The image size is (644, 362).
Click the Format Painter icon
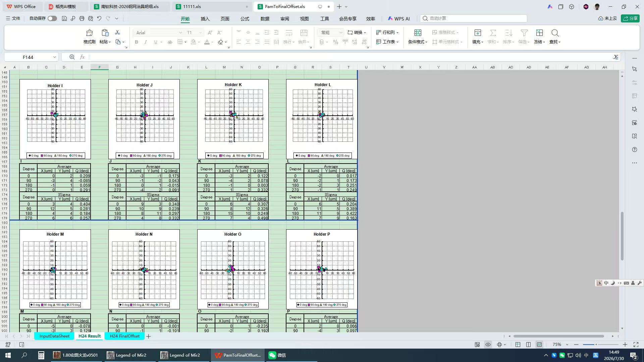point(89,33)
